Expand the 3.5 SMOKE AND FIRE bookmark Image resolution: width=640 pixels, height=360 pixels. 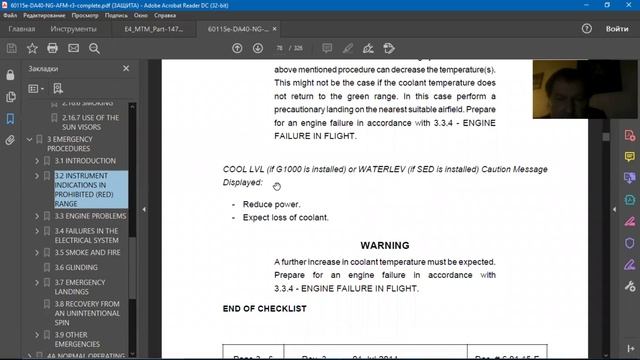click(x=37, y=253)
